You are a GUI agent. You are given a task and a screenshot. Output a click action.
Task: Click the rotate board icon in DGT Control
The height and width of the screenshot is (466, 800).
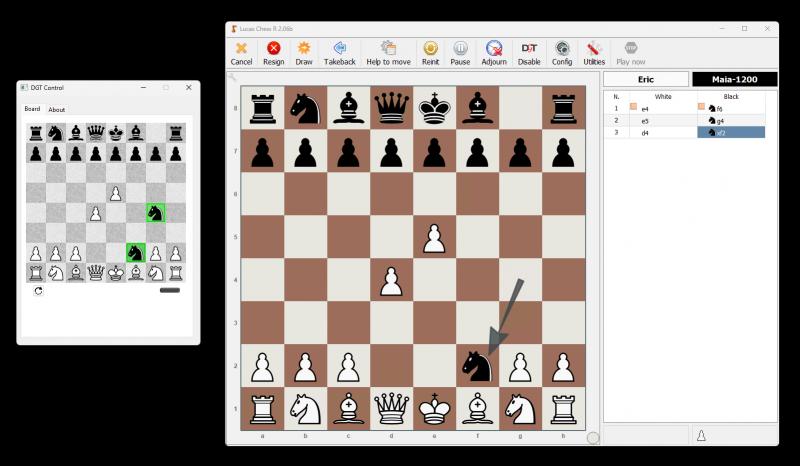[38, 291]
